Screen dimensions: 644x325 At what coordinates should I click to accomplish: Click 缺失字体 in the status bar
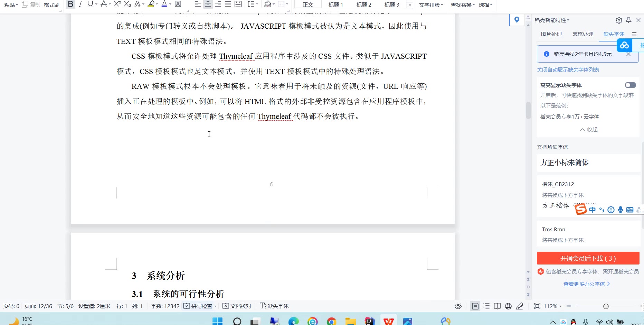click(x=274, y=306)
